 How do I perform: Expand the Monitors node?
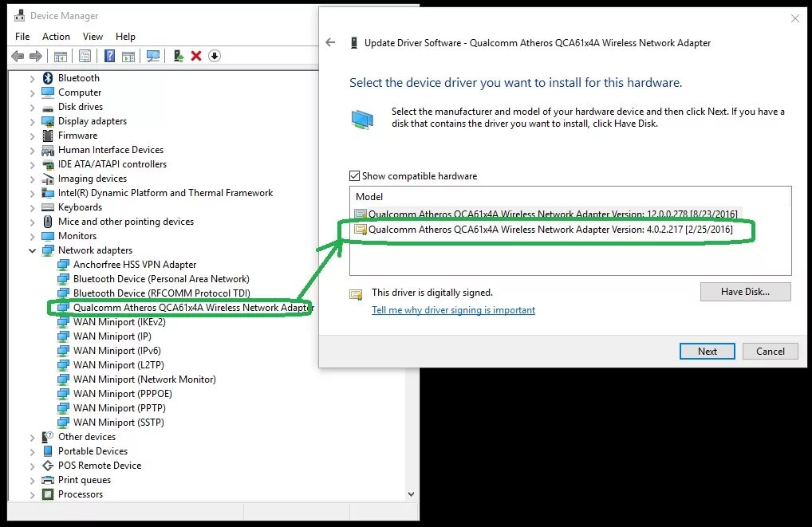point(32,237)
